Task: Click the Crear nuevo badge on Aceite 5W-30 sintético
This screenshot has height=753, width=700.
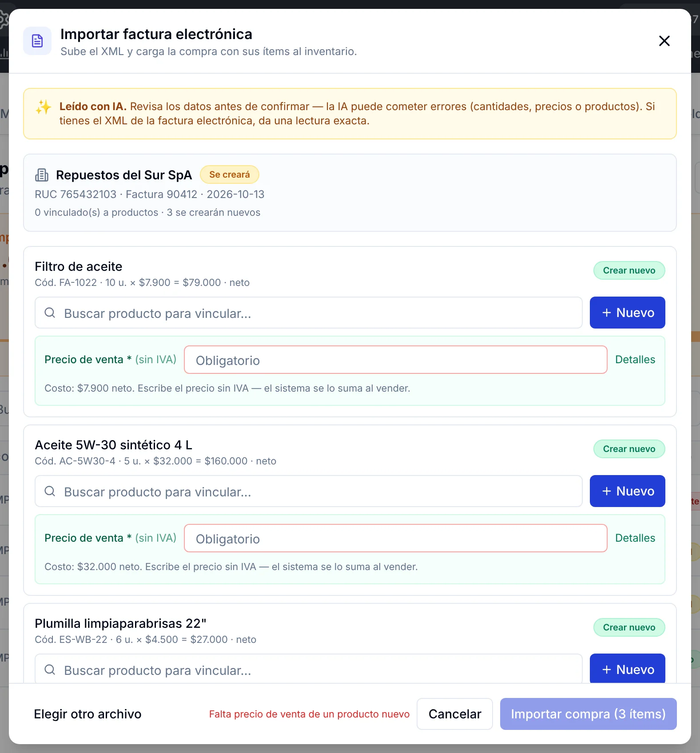Action: 629,449
